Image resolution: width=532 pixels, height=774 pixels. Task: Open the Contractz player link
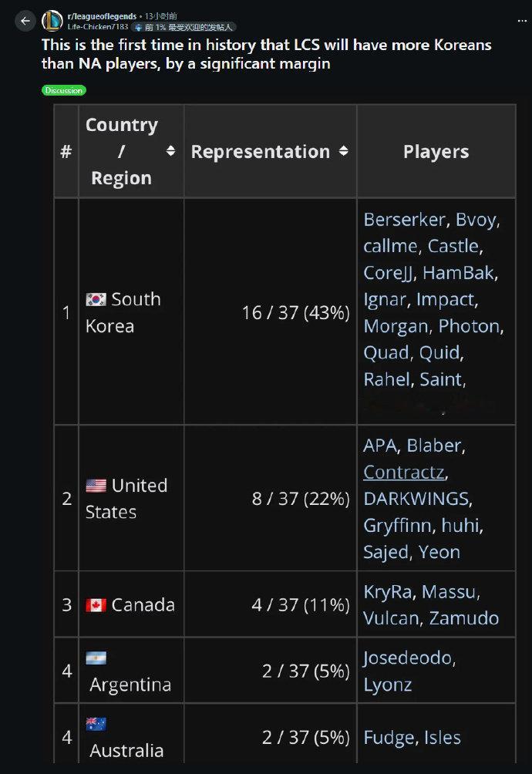[x=404, y=472]
